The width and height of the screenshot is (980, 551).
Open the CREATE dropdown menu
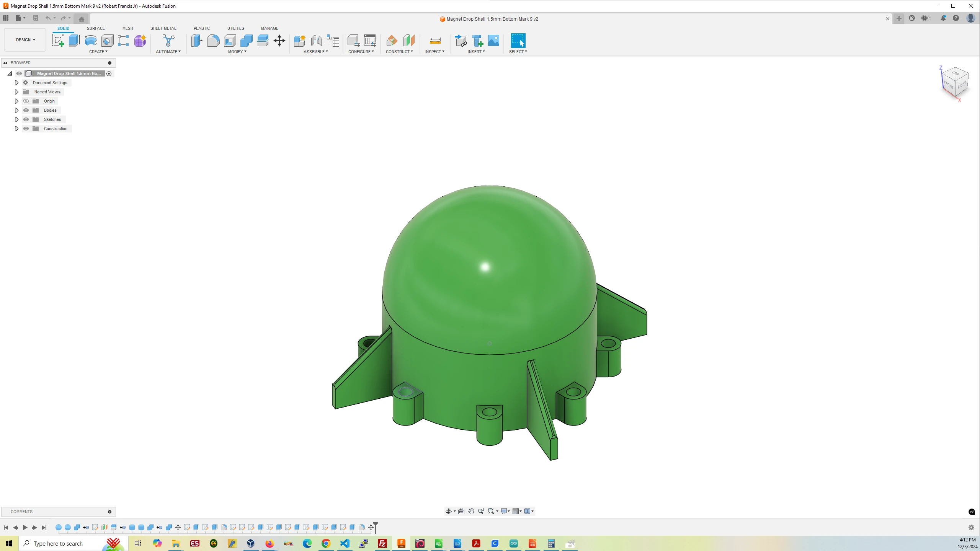[x=98, y=52]
